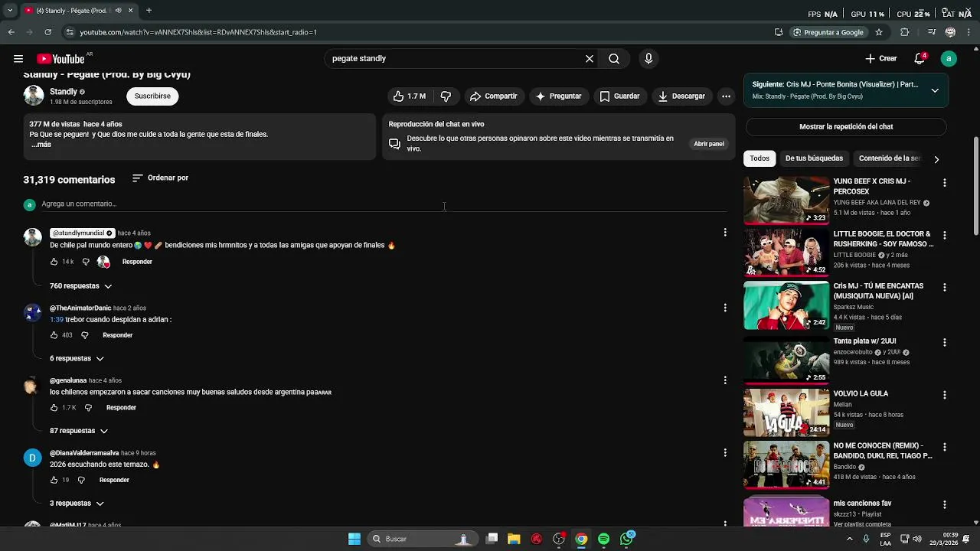Image resolution: width=980 pixels, height=551 pixels.
Task: Open Windows Start menu
Action: [354, 539]
